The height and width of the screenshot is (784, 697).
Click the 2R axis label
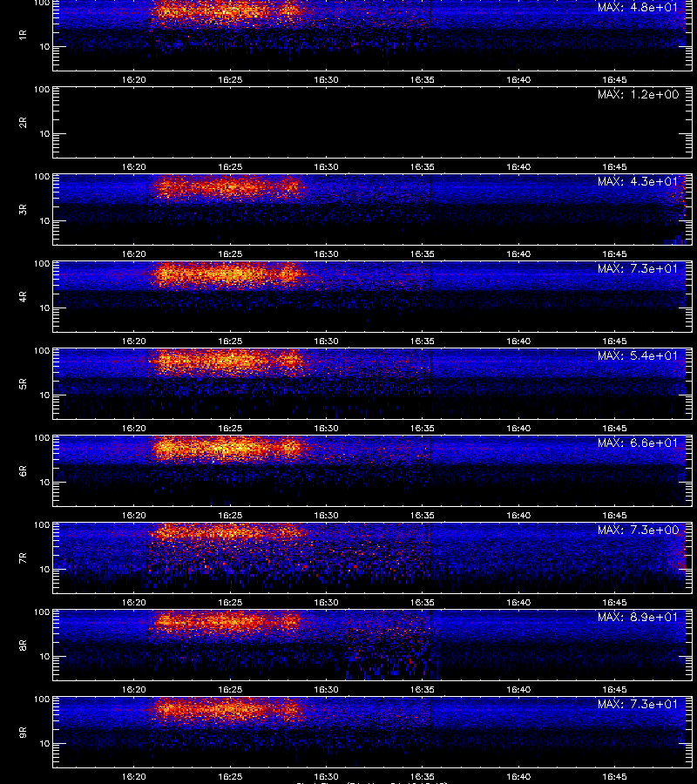(23, 123)
